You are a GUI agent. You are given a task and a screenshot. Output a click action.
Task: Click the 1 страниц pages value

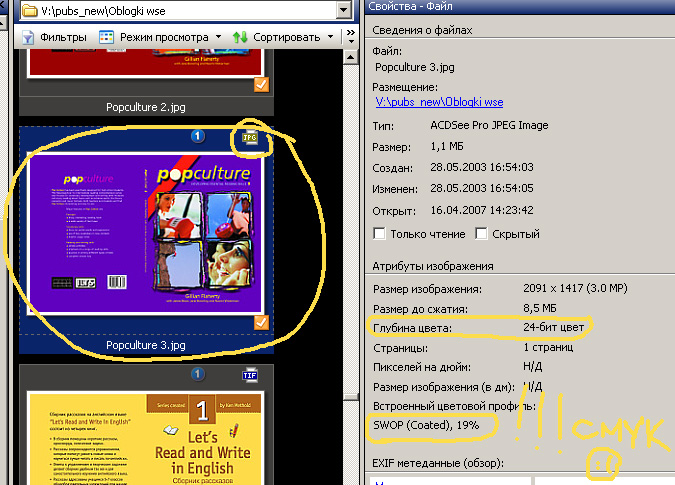click(x=548, y=347)
